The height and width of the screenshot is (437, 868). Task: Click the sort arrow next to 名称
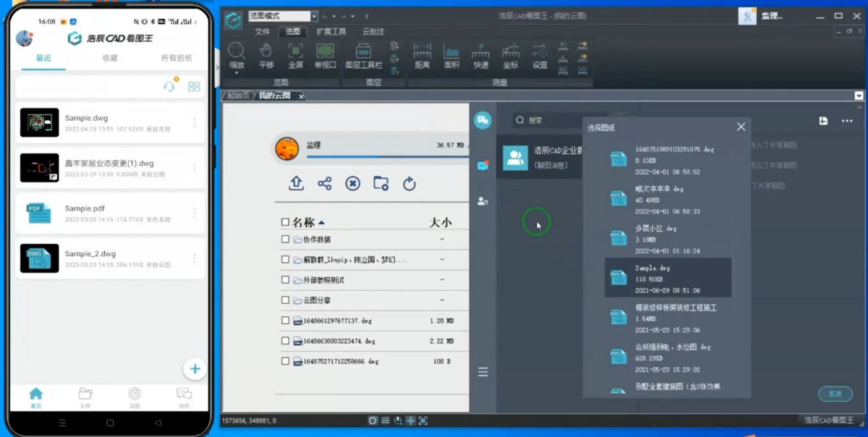(x=321, y=223)
